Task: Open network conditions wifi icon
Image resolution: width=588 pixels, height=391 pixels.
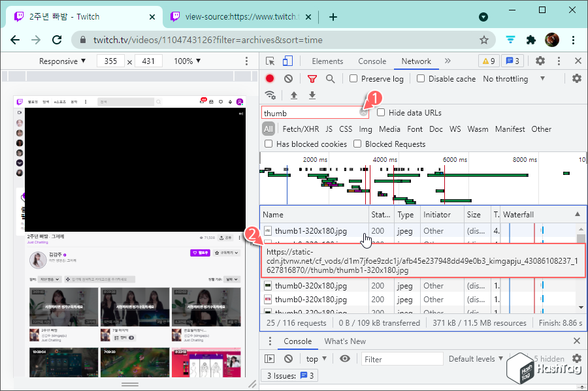Action: click(270, 95)
